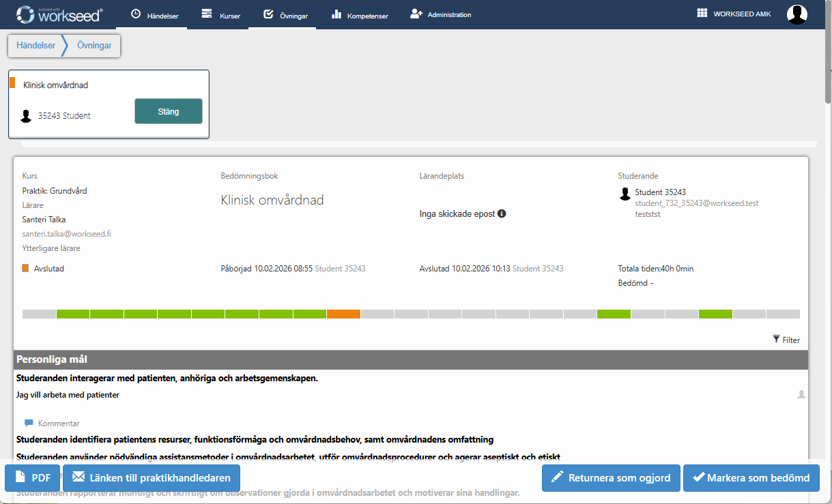The height and width of the screenshot is (504, 832).
Task: Open the user profile avatar menu
Action: point(797,14)
